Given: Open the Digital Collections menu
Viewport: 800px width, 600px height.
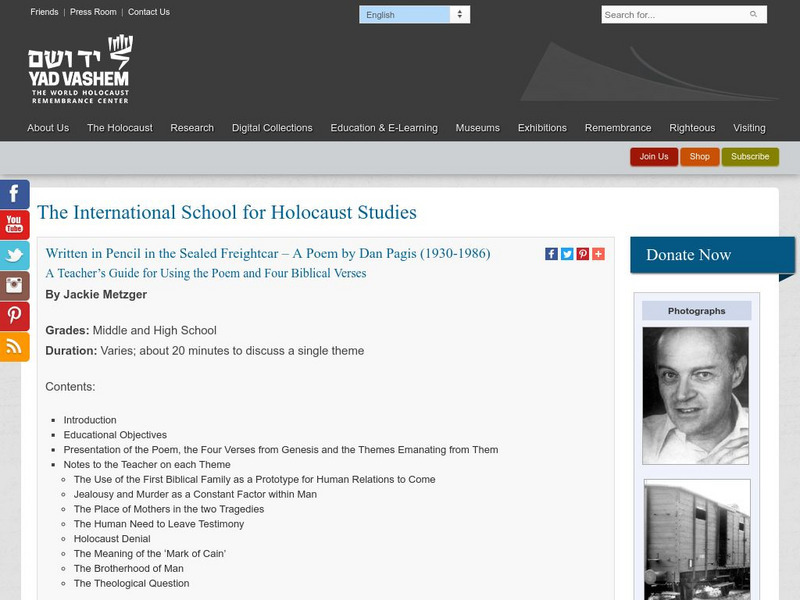Looking at the screenshot, I should click(272, 128).
